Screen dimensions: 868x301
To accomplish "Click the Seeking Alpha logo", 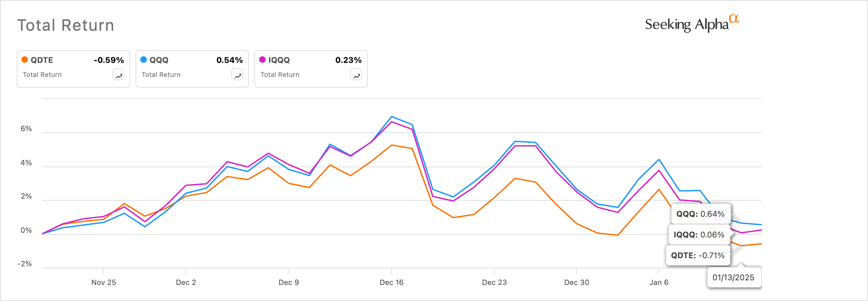I will (x=692, y=24).
